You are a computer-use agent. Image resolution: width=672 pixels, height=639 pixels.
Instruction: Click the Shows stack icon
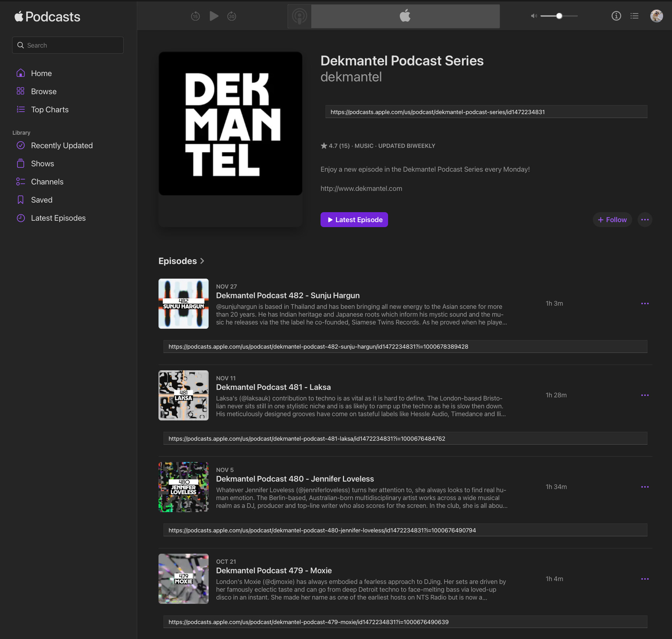[21, 163]
